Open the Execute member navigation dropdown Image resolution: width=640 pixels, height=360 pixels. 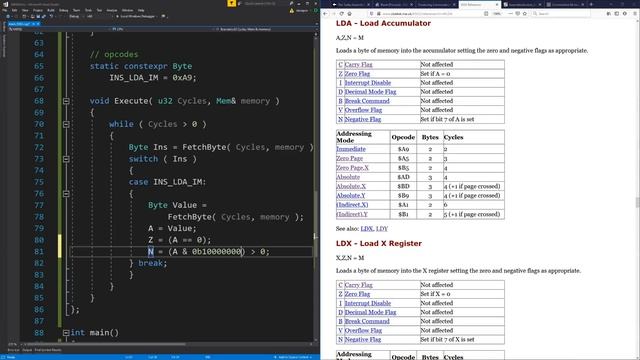(265, 29)
